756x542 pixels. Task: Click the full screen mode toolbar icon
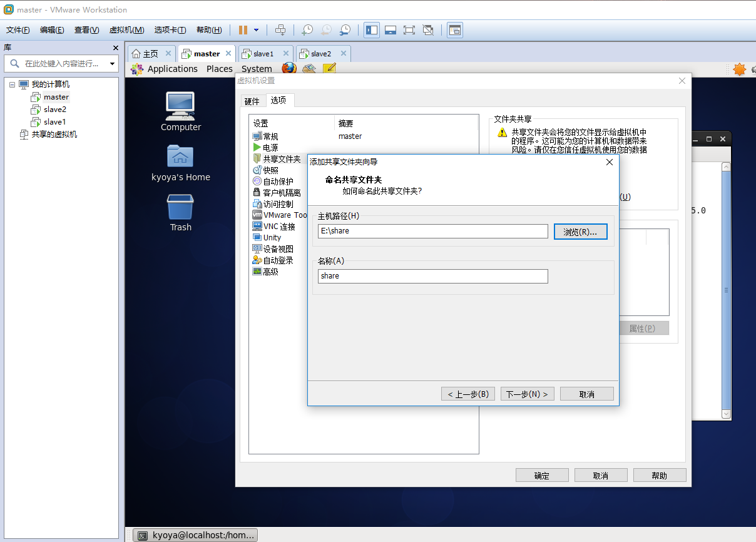[x=409, y=30]
